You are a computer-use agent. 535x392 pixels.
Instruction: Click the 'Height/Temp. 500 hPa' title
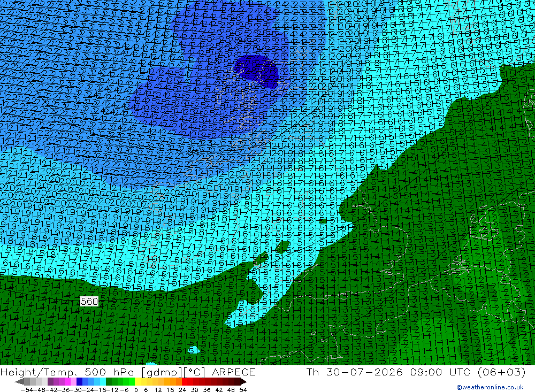pos(69,372)
